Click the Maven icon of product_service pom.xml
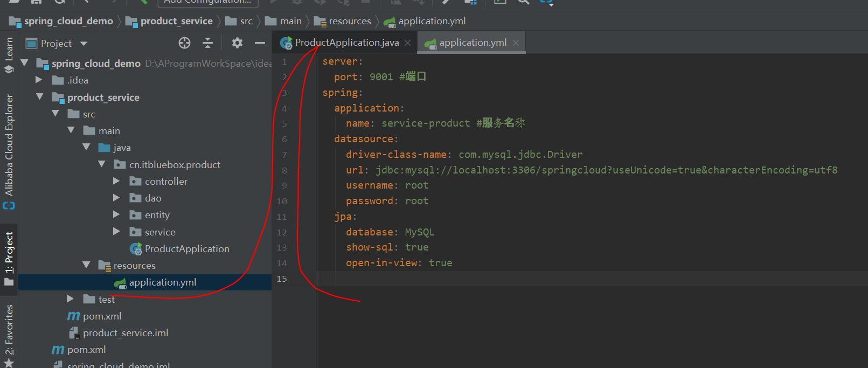Viewport: 868px width, 368px height. (x=73, y=316)
